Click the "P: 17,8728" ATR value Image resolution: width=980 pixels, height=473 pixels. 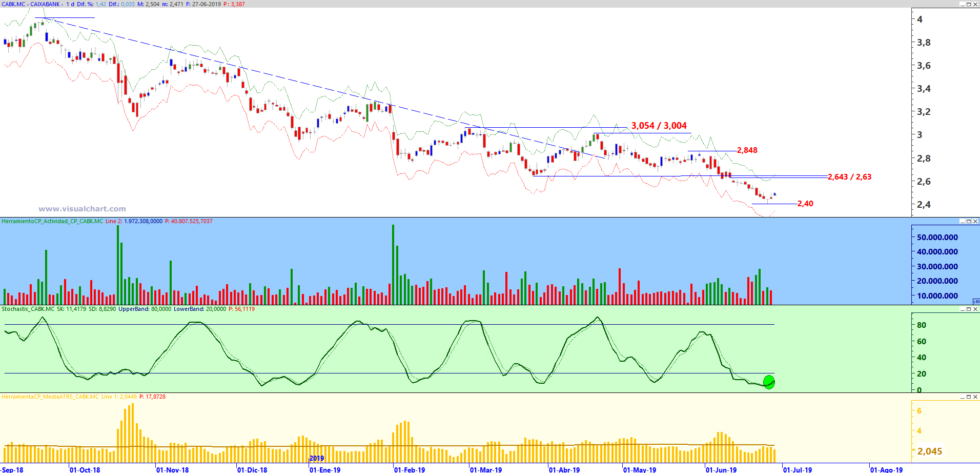click(152, 397)
